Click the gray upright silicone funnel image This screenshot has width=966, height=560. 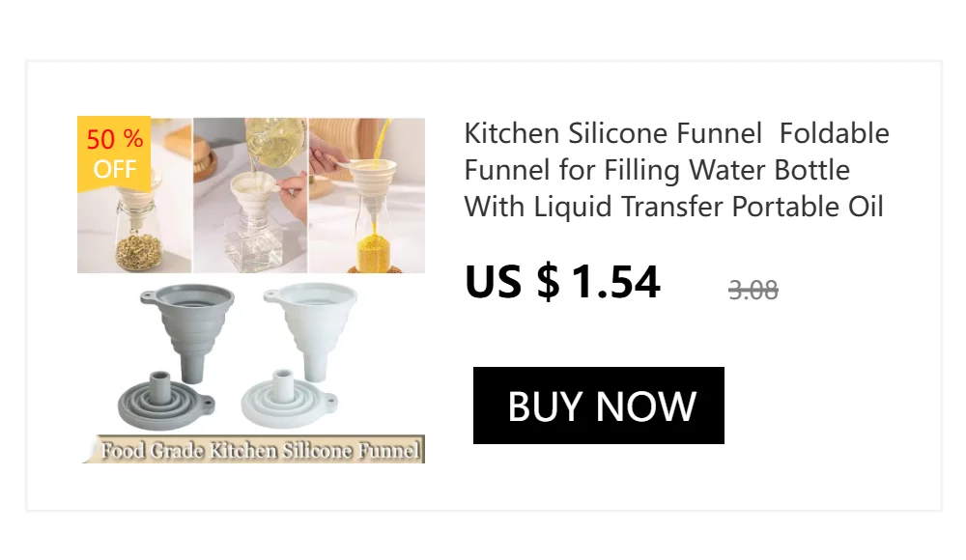(x=187, y=331)
